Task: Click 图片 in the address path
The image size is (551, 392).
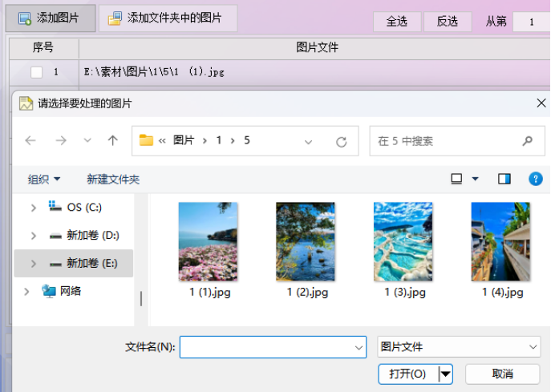Action: (184, 140)
